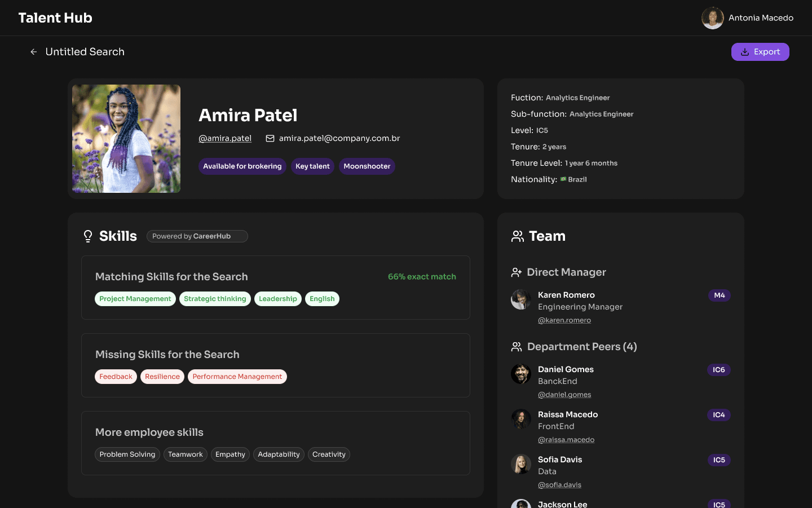Click the Untitled Search title

pyautogui.click(x=85, y=52)
